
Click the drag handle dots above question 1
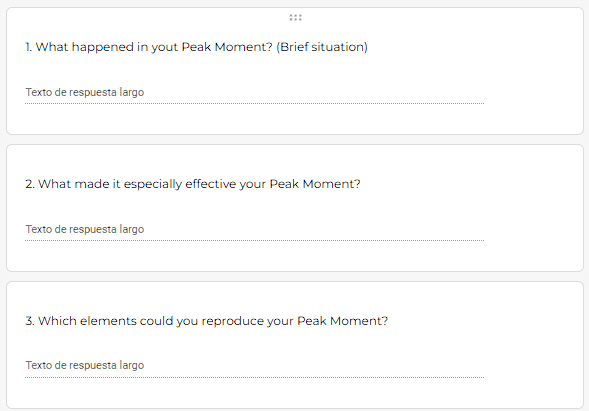tap(295, 17)
